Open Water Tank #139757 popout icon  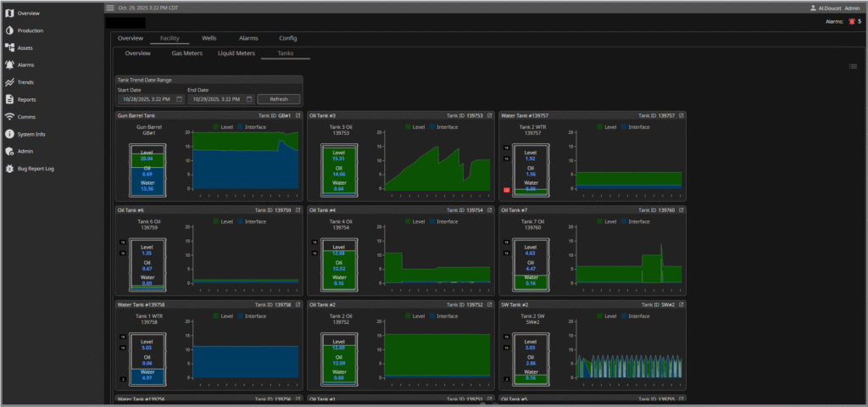(x=681, y=115)
